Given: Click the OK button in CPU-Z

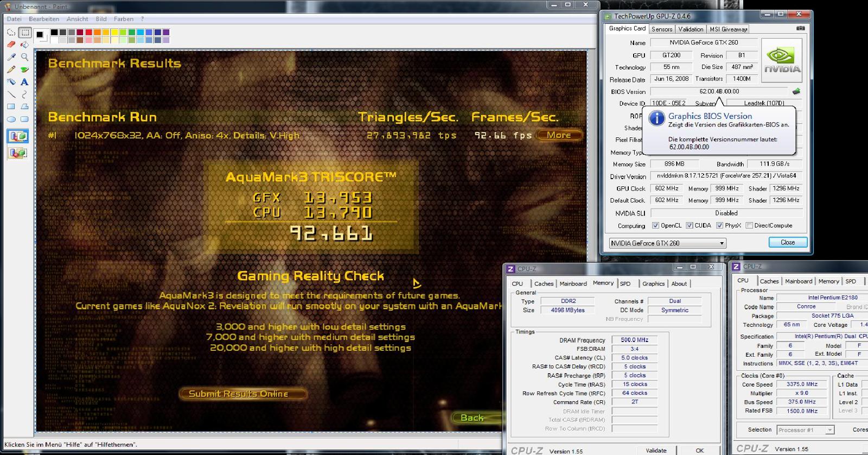Looking at the screenshot, I should click(700, 451).
